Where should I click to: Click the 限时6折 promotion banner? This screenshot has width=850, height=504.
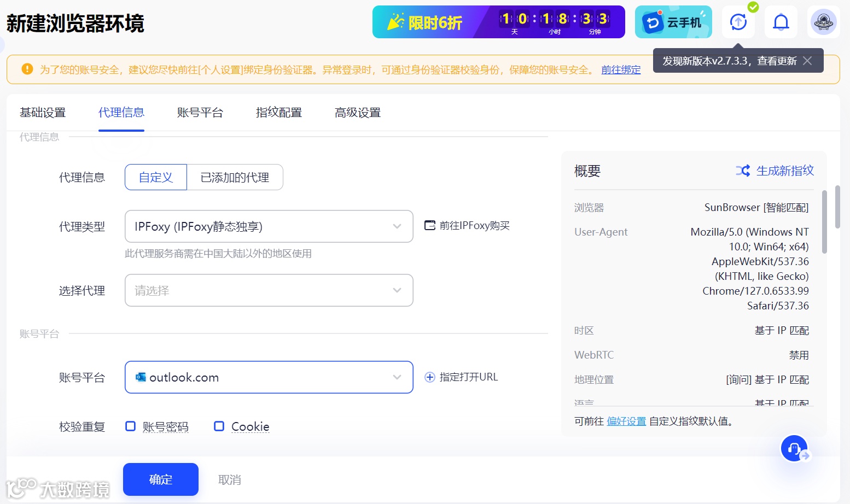point(499,22)
